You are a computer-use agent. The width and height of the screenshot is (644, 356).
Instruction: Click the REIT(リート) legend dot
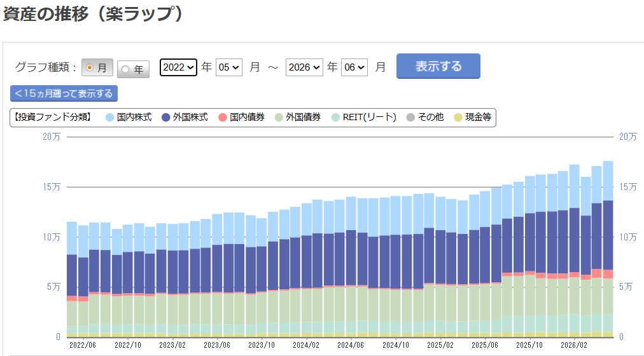(335, 118)
